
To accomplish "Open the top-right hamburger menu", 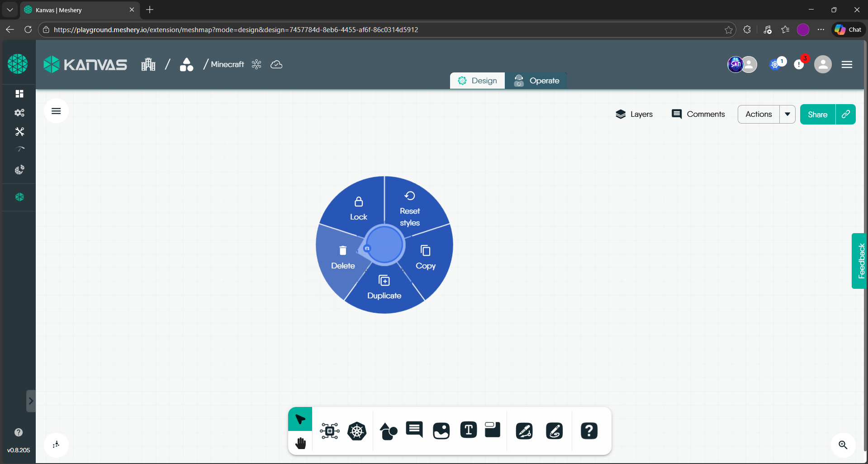I will coord(847,65).
